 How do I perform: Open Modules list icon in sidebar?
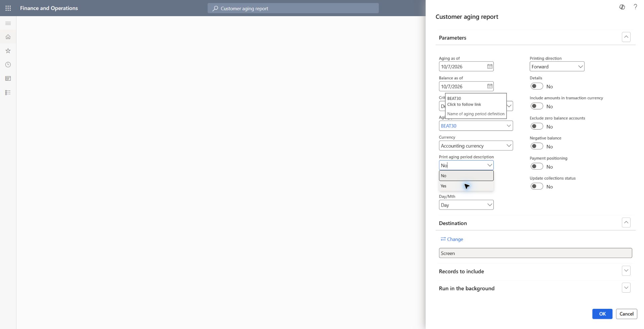(8, 93)
